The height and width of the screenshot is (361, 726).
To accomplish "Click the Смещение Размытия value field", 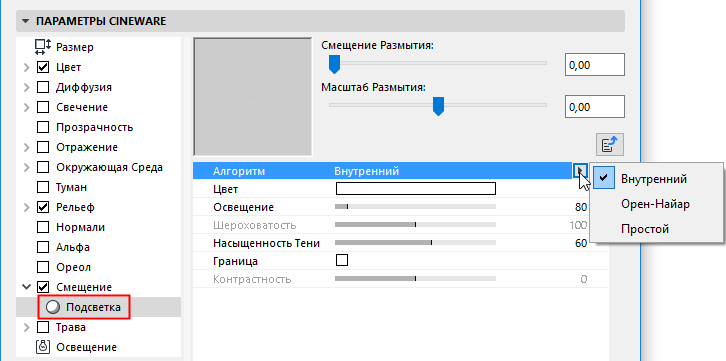I will coord(595,65).
